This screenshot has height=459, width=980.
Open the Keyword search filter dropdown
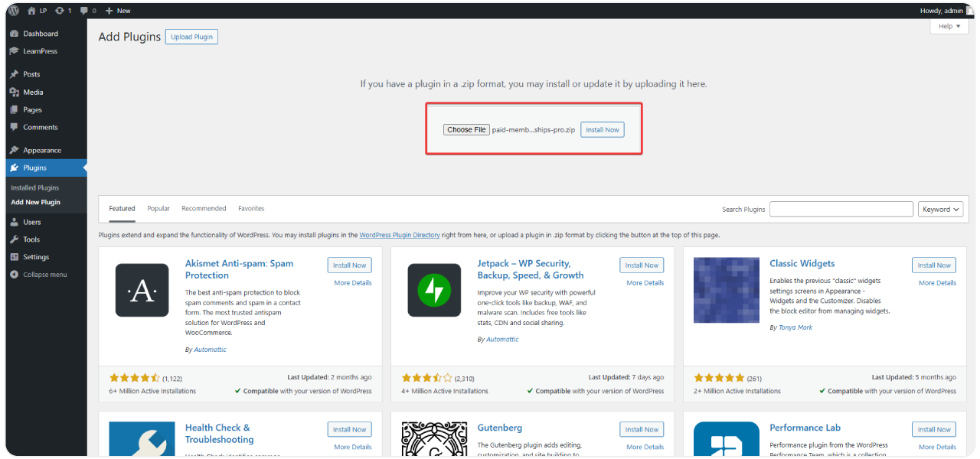click(940, 208)
